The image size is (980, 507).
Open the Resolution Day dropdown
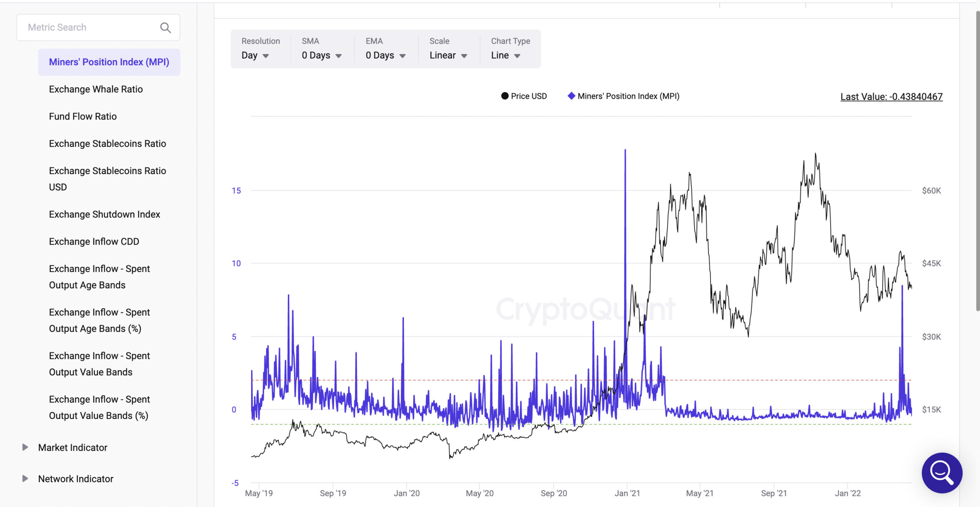(x=255, y=55)
